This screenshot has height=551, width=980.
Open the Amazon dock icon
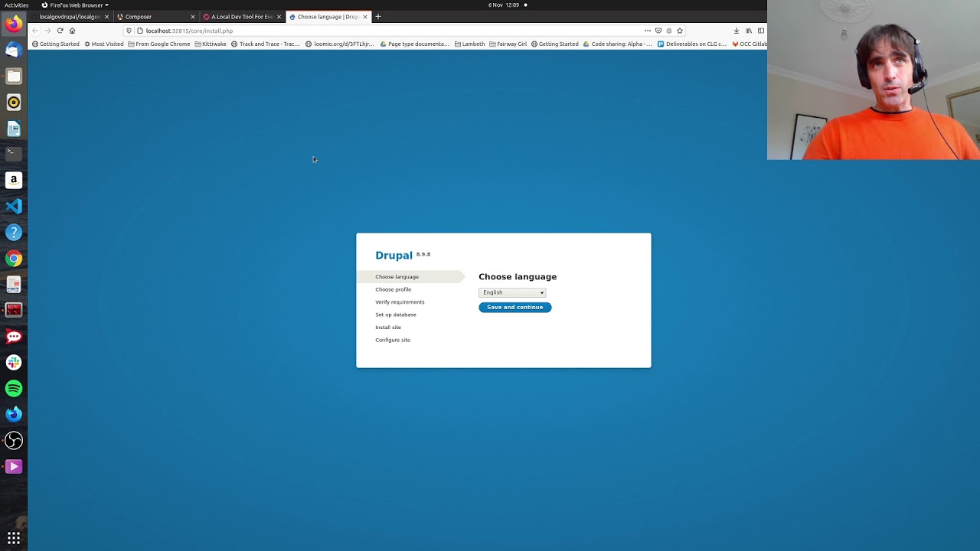[13, 180]
